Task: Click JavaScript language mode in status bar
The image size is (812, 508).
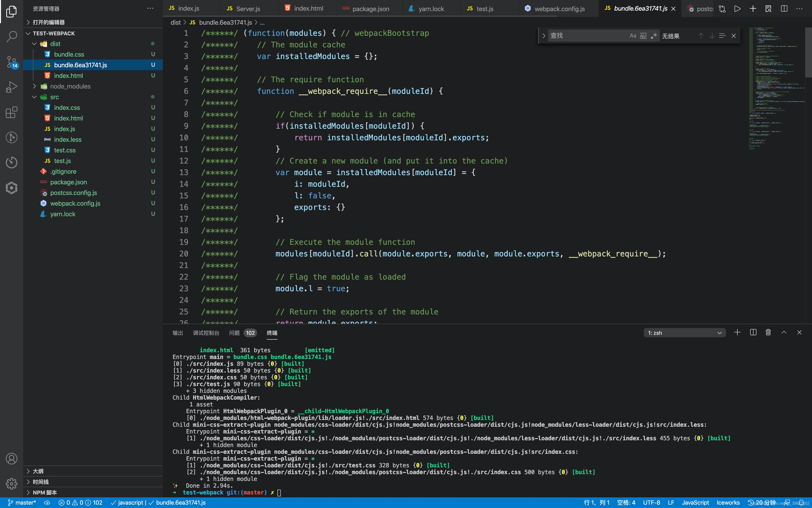Action: point(695,503)
